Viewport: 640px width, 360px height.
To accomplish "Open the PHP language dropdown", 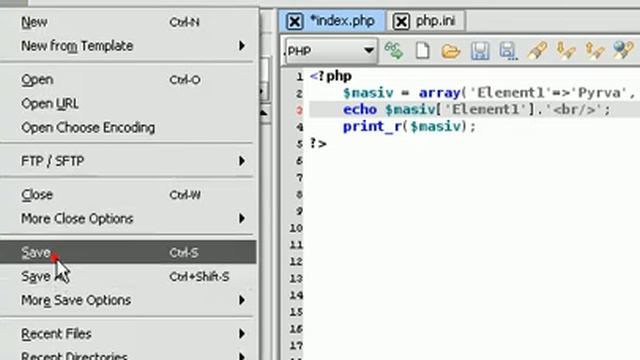I will [331, 51].
